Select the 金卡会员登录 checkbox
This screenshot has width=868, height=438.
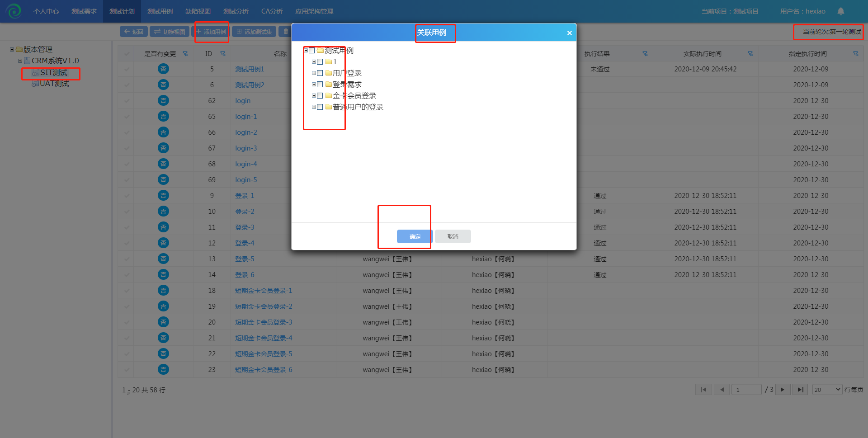(x=320, y=96)
